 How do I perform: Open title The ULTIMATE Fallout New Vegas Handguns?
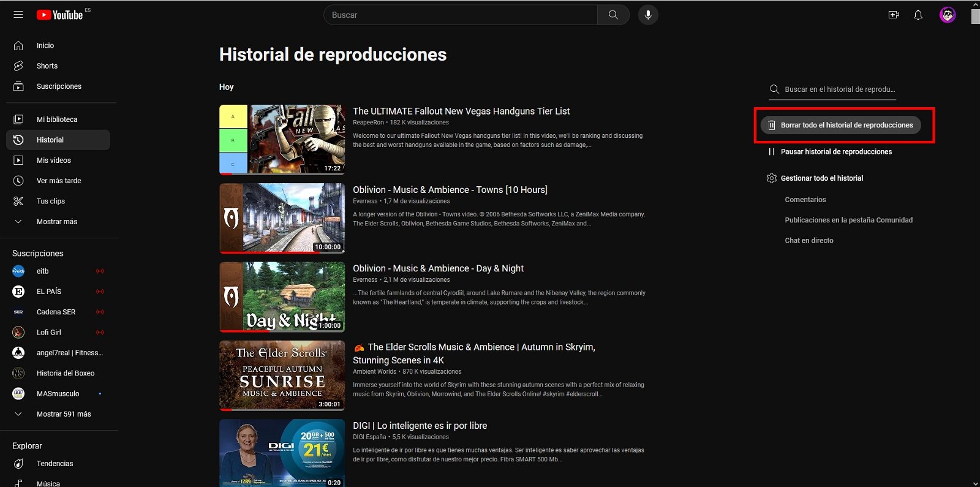click(461, 111)
